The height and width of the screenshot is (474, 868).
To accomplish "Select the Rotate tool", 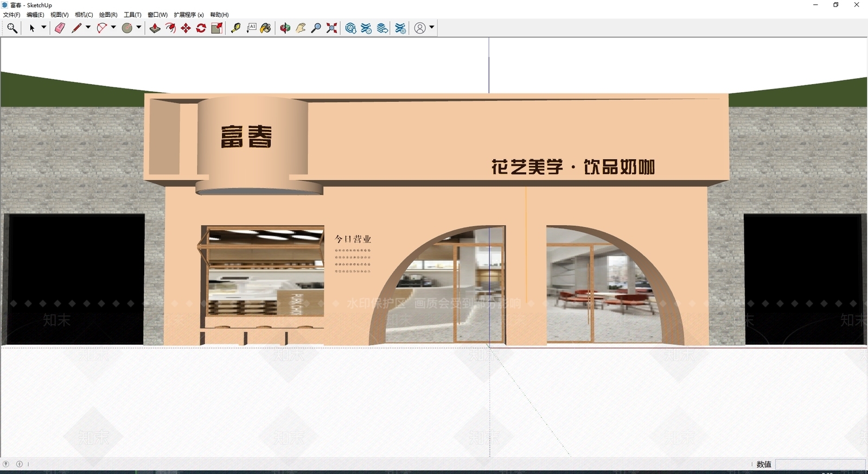I will [201, 28].
